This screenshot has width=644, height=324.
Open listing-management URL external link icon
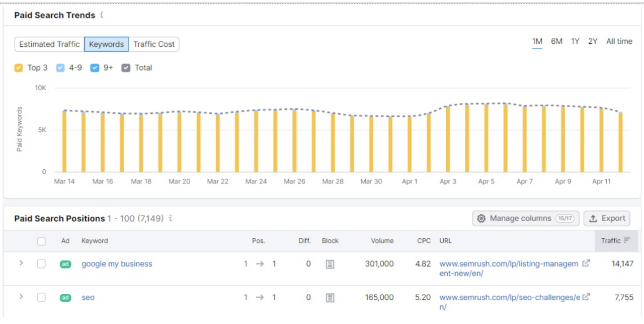pos(586,263)
